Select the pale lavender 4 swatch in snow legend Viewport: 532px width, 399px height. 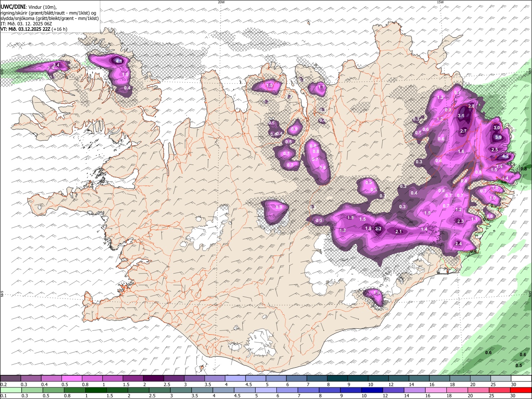pyautogui.click(x=235, y=379)
